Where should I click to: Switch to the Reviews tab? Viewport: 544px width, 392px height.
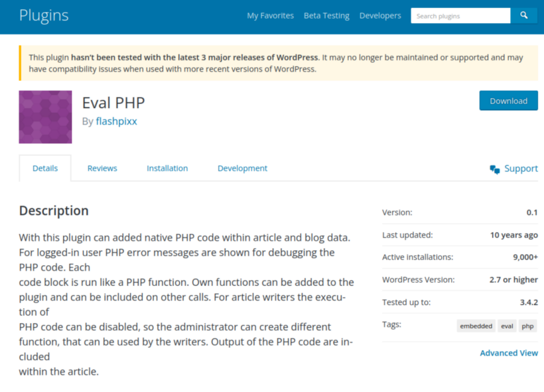pyautogui.click(x=102, y=168)
